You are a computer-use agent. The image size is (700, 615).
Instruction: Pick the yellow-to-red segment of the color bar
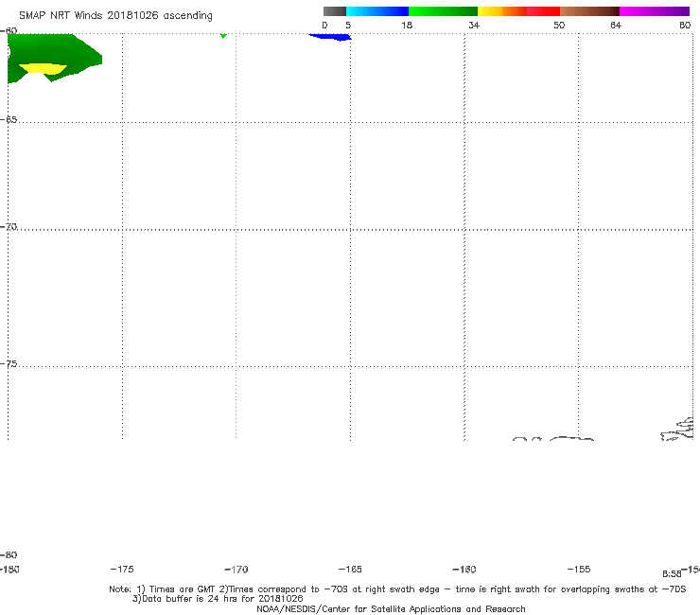pos(518,11)
